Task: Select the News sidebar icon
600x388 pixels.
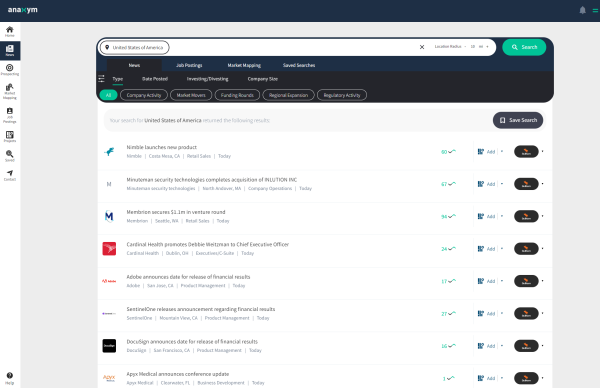Action: (10, 51)
